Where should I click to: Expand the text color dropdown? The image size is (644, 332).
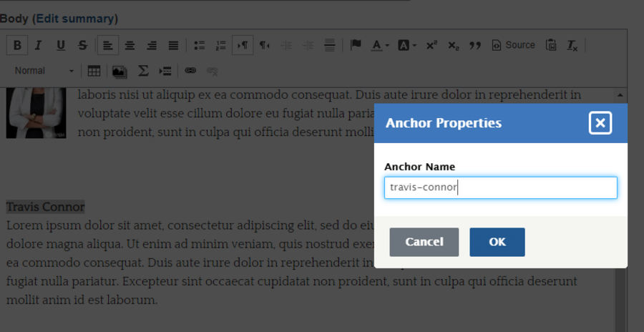coord(380,45)
